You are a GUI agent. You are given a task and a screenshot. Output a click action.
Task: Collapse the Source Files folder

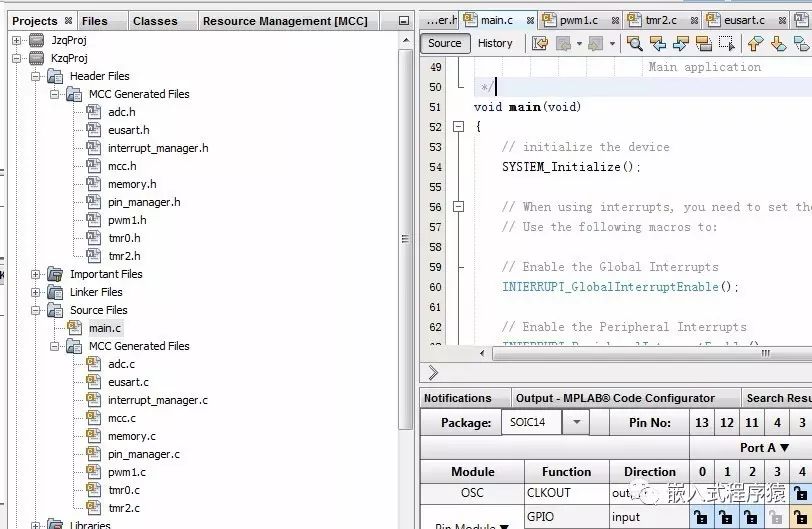click(35, 310)
